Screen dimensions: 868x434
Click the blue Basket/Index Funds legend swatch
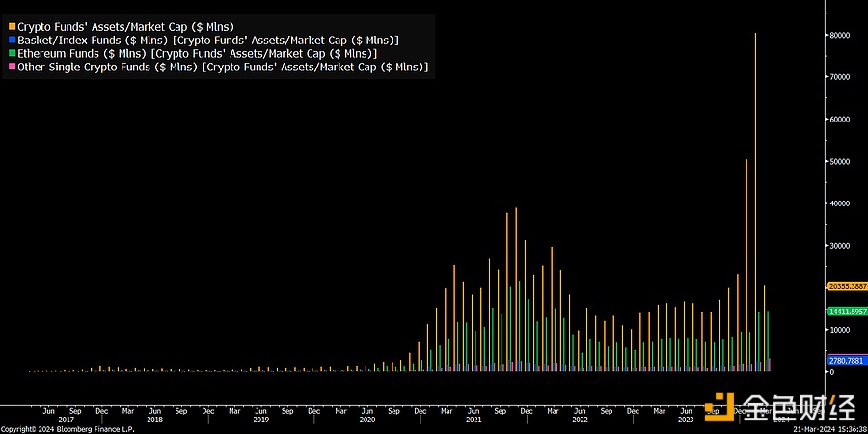13,41
